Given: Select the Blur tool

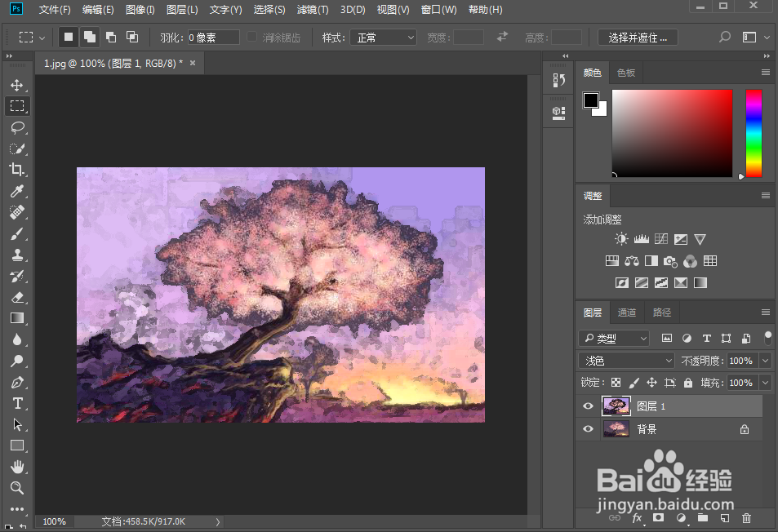Looking at the screenshot, I should tap(17, 339).
